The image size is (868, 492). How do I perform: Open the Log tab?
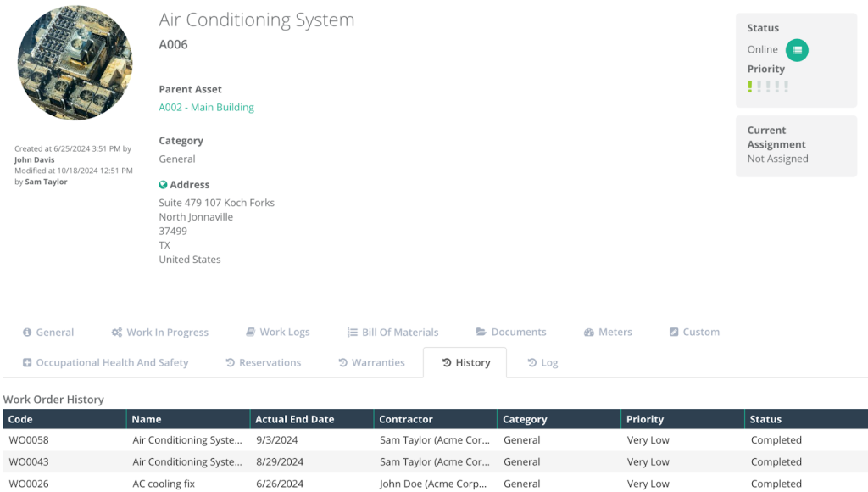[x=542, y=363]
